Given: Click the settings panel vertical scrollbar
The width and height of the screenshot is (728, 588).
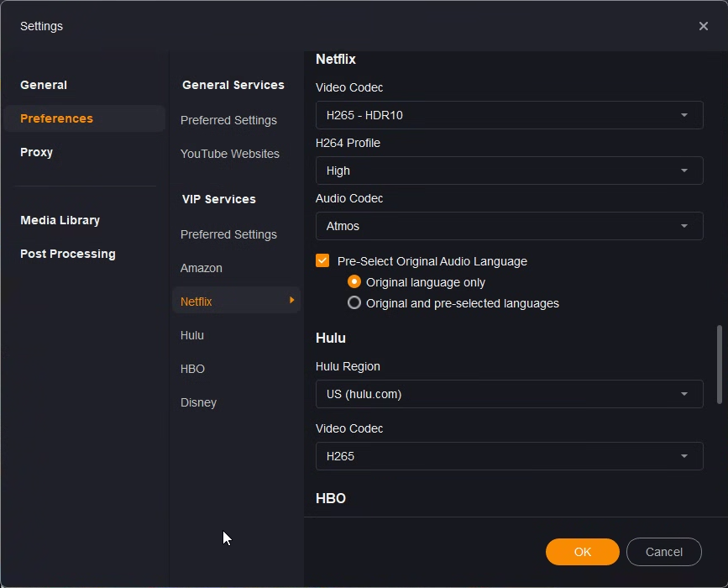Looking at the screenshot, I should click(719, 364).
